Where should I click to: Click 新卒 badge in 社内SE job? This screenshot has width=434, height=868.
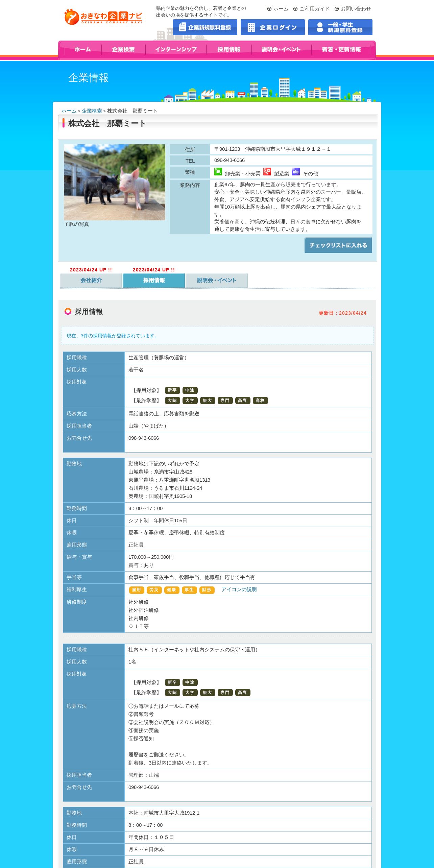click(x=172, y=682)
